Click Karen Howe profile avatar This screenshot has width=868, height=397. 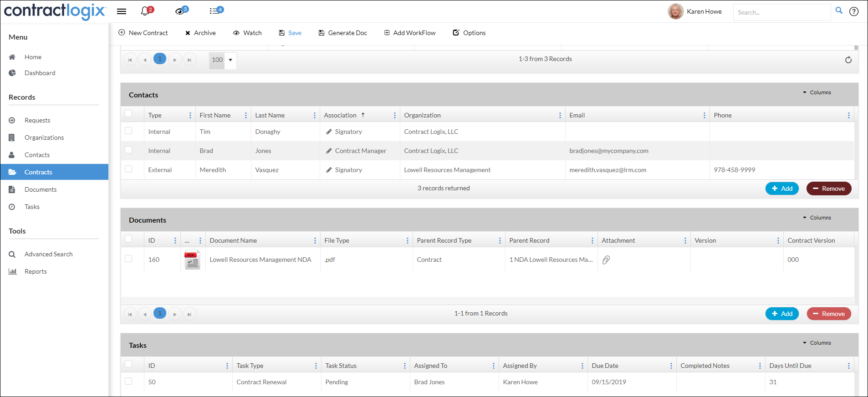coord(675,11)
